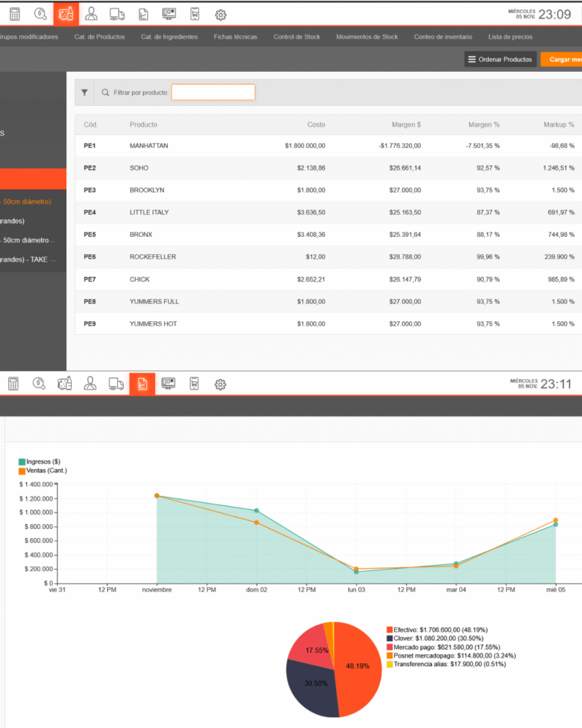This screenshot has height=728, width=582.
Task: Sort table by Margen % column header
Action: [483, 124]
